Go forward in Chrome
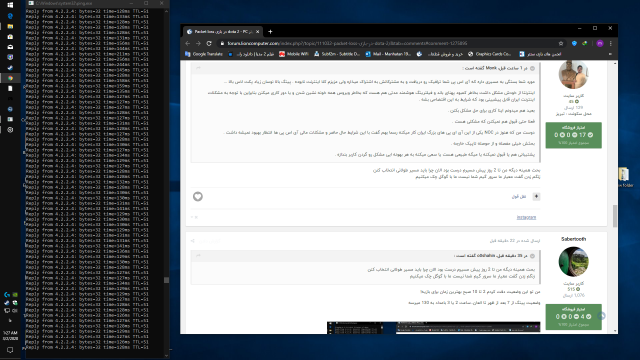Viewport: 640px width, 360px height. click(x=198, y=43)
